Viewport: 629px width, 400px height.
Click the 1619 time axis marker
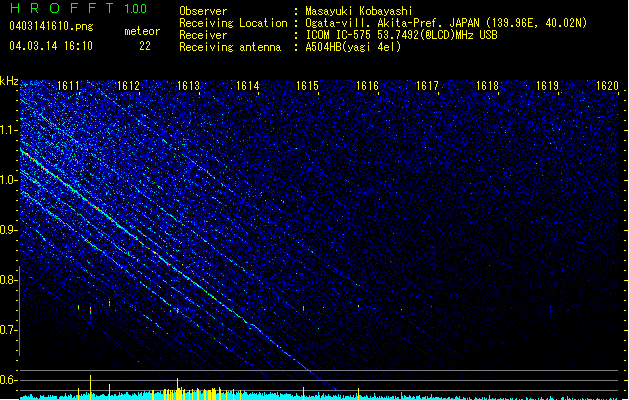click(x=548, y=86)
